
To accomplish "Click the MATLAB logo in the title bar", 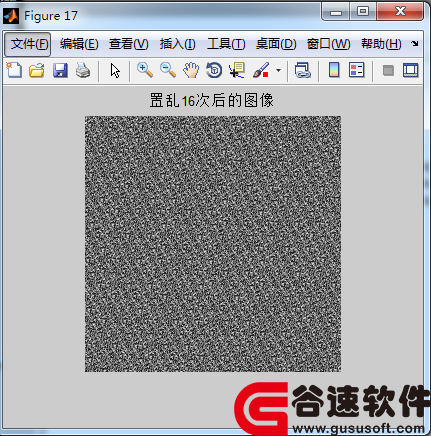I will 11,16.
